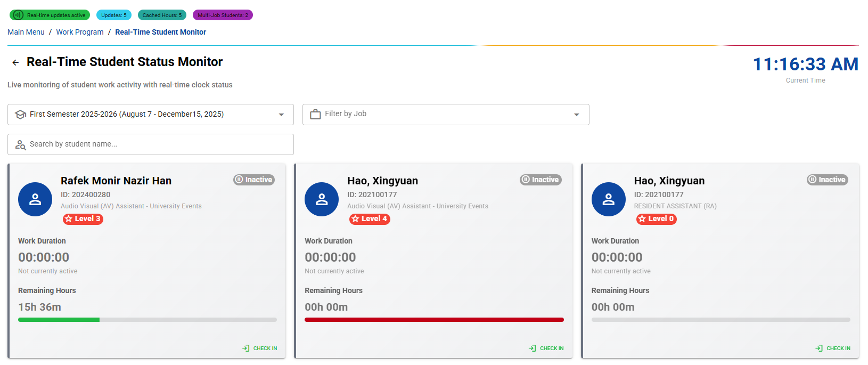
Task: Click Inactive chip on Hao's AV Assistant card
Action: coord(541,180)
